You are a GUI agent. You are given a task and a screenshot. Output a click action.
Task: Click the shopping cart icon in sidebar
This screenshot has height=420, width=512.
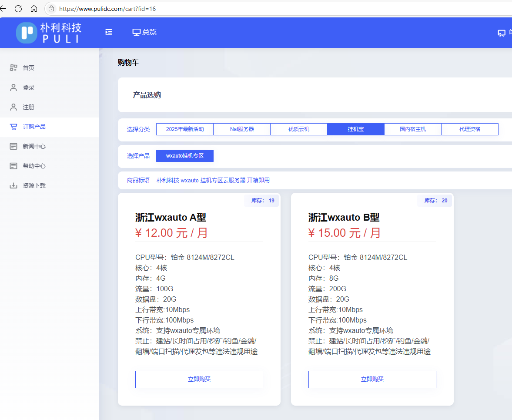pos(13,127)
